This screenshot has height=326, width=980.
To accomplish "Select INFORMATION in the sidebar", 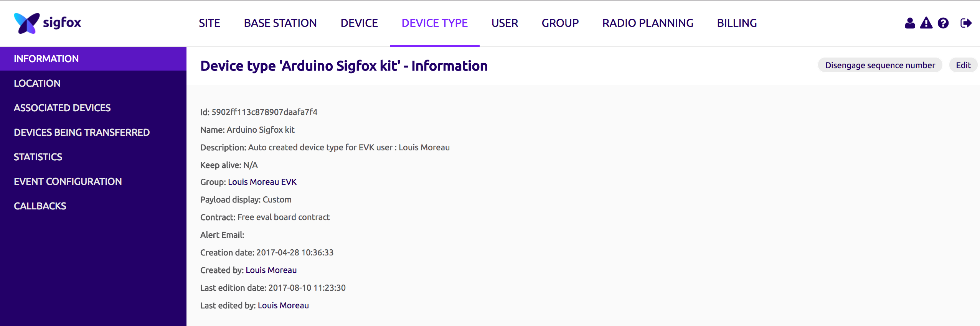I will [93, 59].
